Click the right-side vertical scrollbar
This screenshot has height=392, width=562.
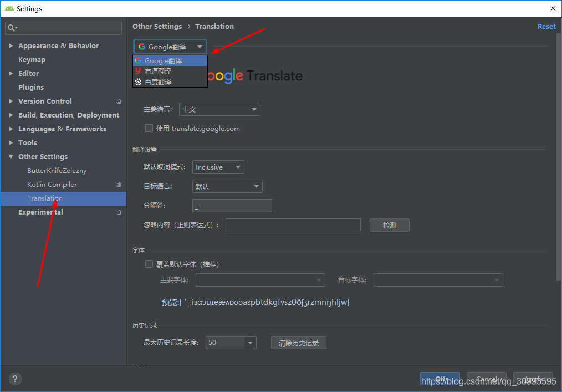click(x=559, y=157)
